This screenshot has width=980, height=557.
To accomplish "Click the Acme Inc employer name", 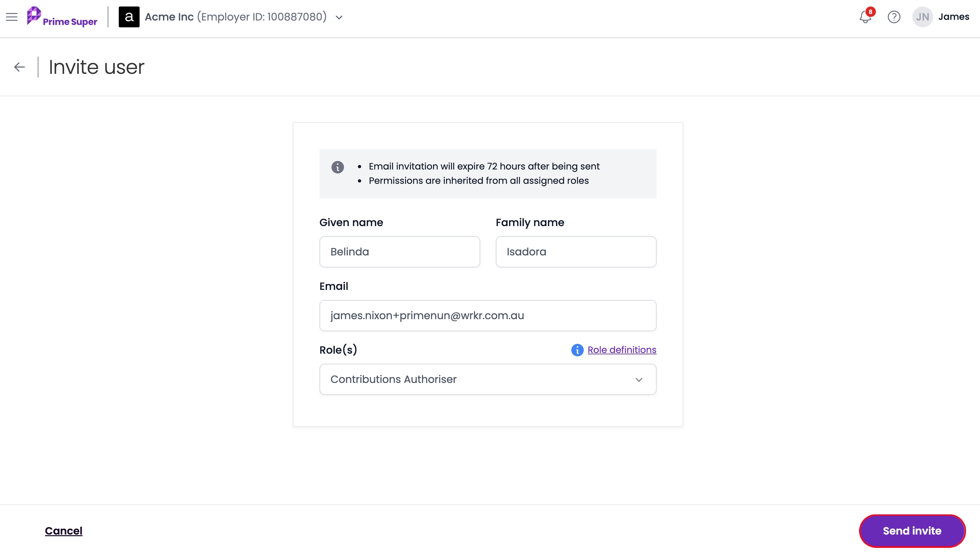I will (169, 17).
